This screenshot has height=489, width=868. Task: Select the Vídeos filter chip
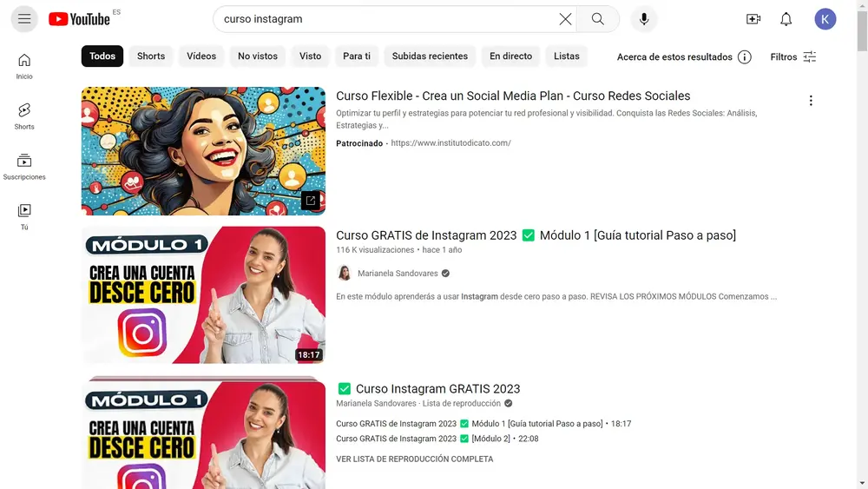point(201,56)
